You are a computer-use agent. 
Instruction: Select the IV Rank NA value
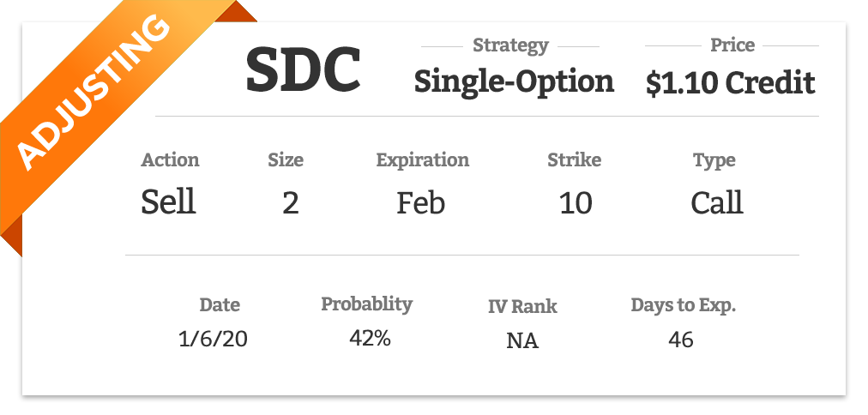coord(522,341)
